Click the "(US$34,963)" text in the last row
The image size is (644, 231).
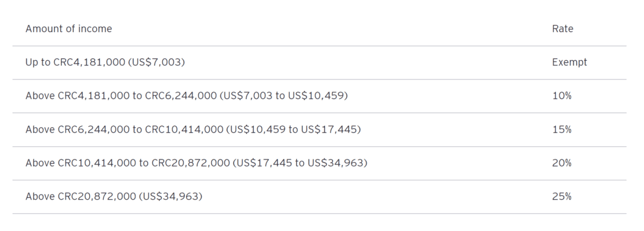pyautogui.click(x=170, y=196)
